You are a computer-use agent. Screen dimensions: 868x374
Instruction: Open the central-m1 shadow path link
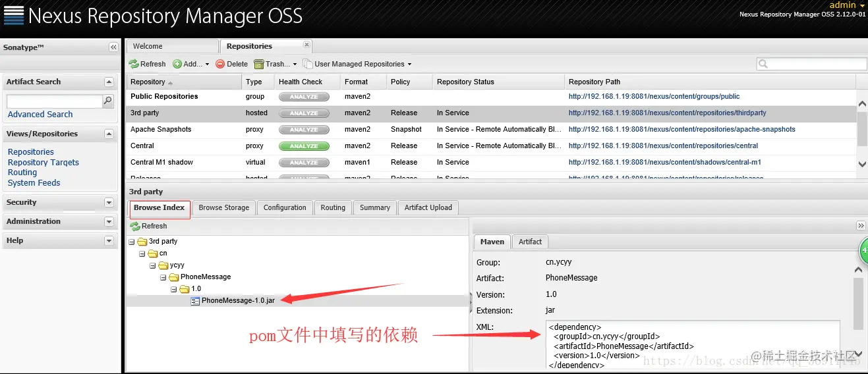(x=665, y=163)
